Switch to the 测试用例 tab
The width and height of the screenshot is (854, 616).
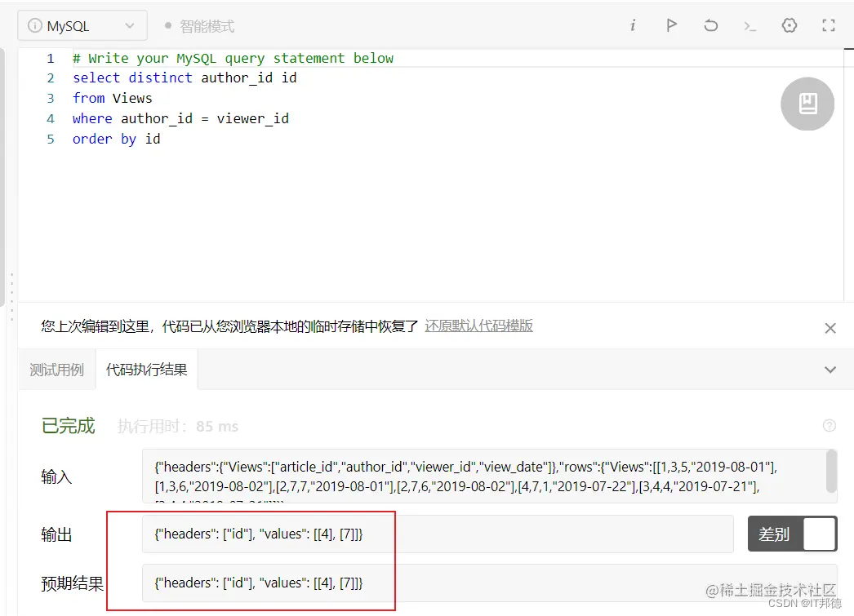[56, 370]
